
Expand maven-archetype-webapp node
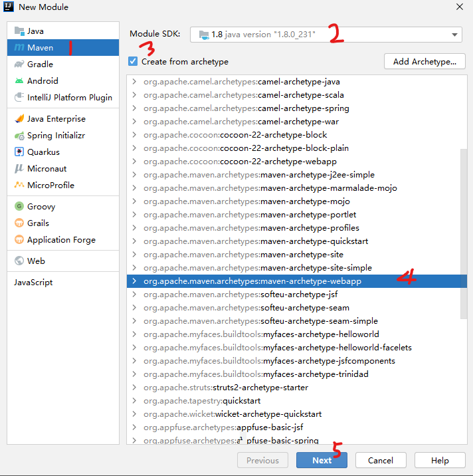coord(134,281)
